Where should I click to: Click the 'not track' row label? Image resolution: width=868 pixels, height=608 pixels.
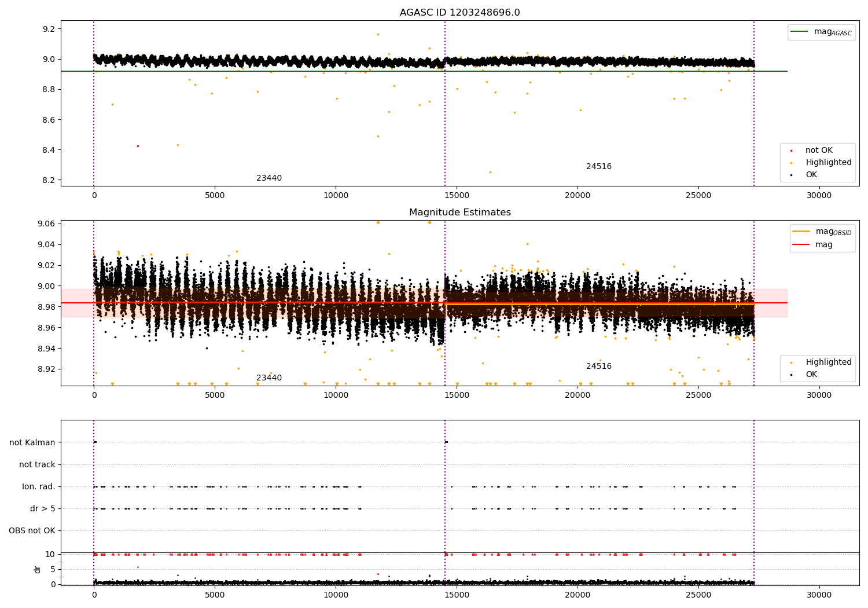tap(37, 464)
